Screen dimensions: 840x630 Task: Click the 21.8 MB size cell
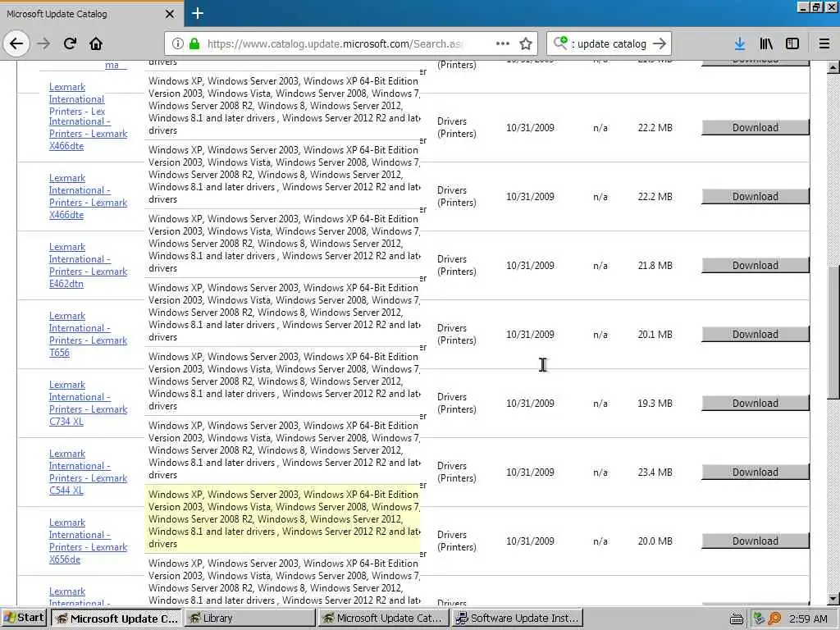[655, 265]
